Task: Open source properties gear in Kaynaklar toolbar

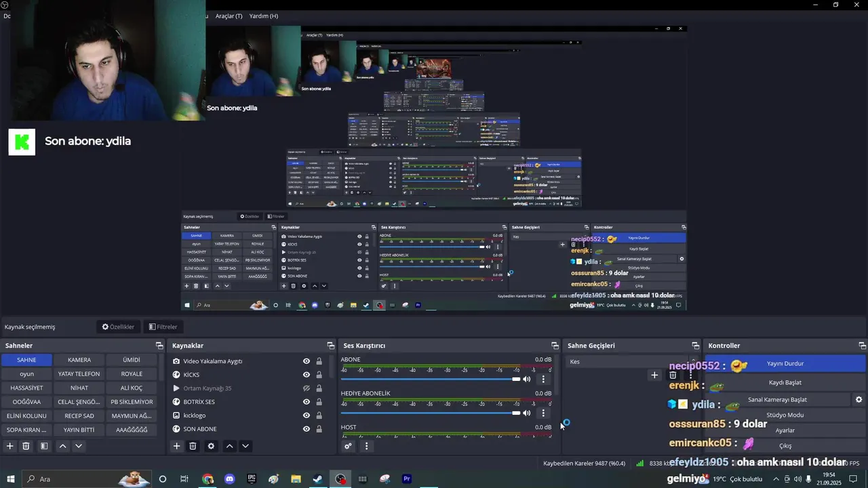Action: coord(211,446)
